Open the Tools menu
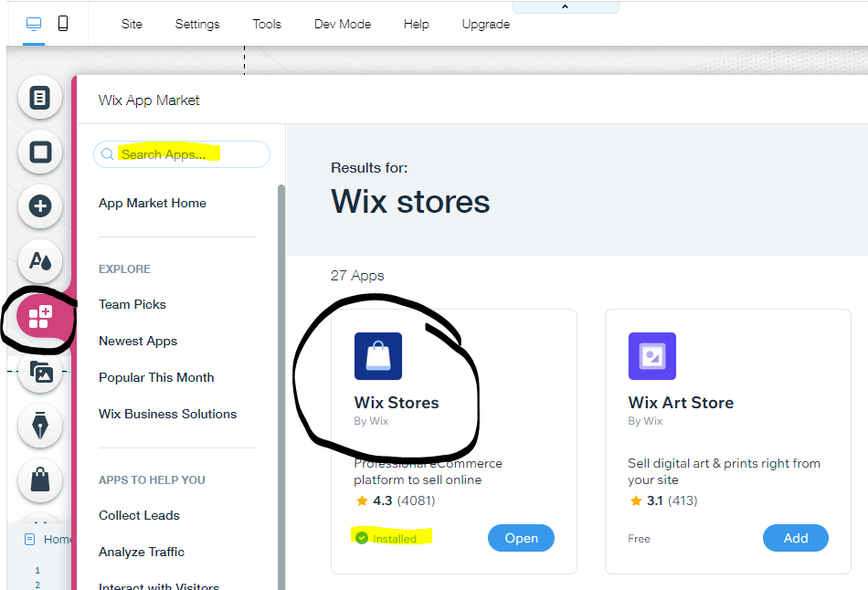The height and width of the screenshot is (590, 868). tap(267, 25)
